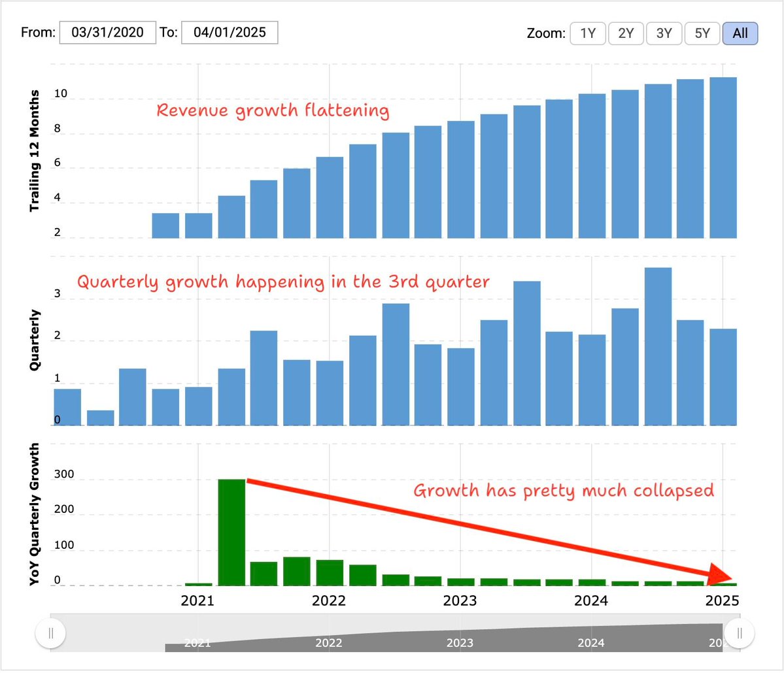Click 2022 in the bottom range navigator
This screenshot has width=784, height=673.
point(329,643)
